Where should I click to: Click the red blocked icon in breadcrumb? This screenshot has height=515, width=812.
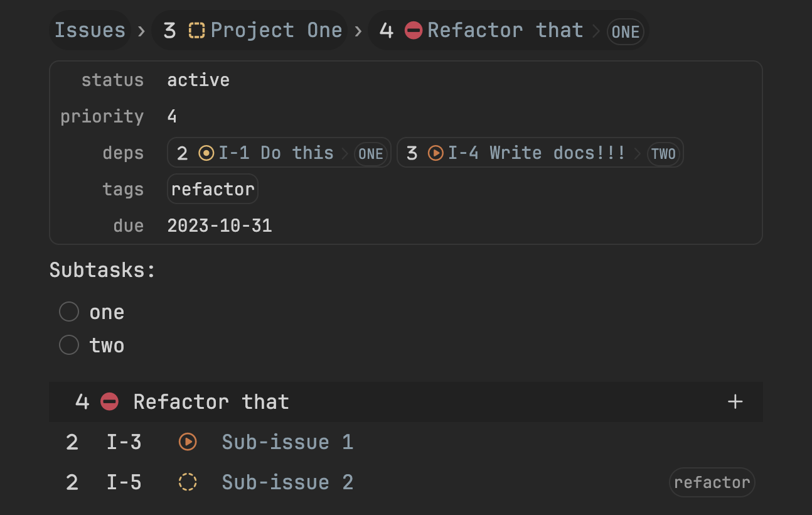pyautogui.click(x=414, y=30)
